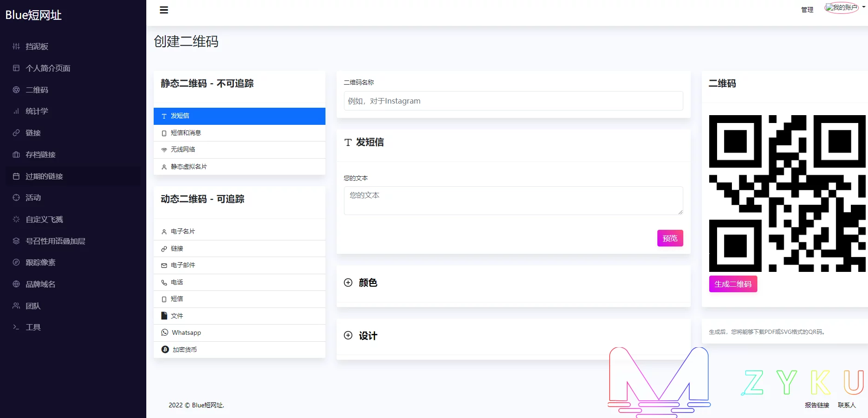Open 个人简介页面 in sidebar
This screenshot has height=418, width=868.
48,68
